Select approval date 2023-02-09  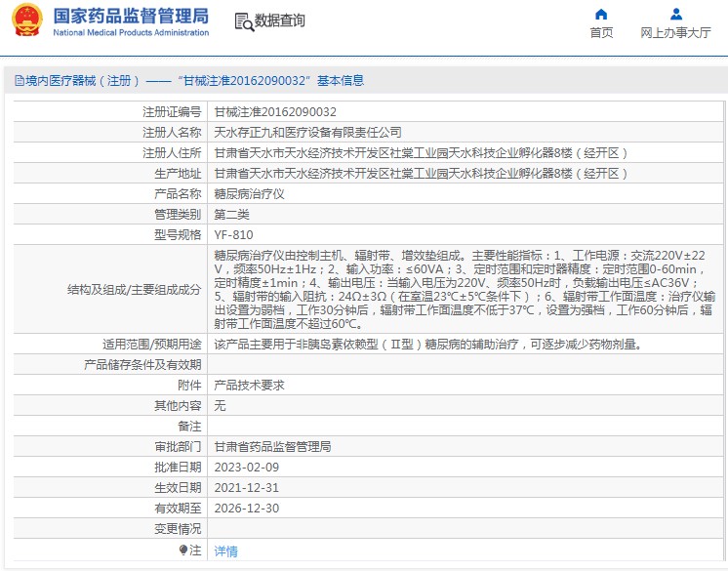coord(246,467)
